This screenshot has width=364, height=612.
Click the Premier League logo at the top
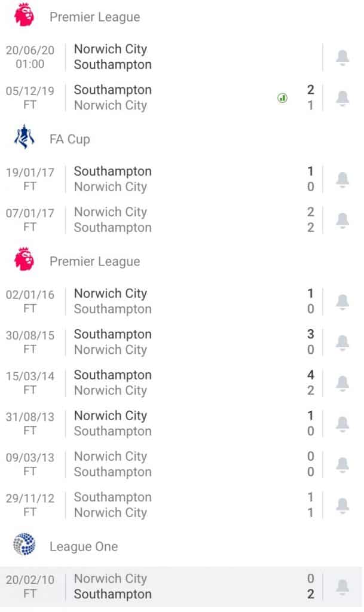click(x=23, y=17)
